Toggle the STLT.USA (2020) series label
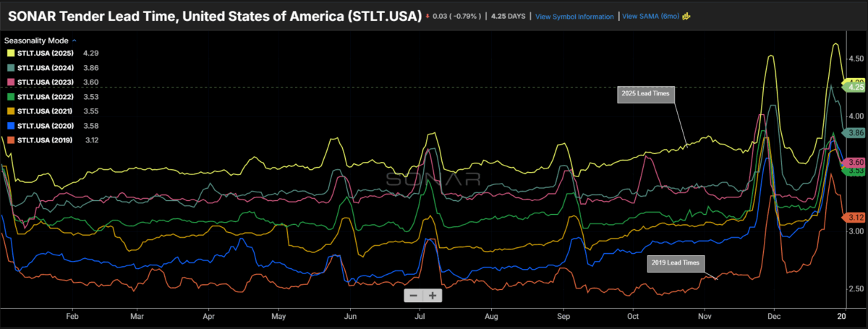The height and width of the screenshot is (329, 868). (46, 126)
